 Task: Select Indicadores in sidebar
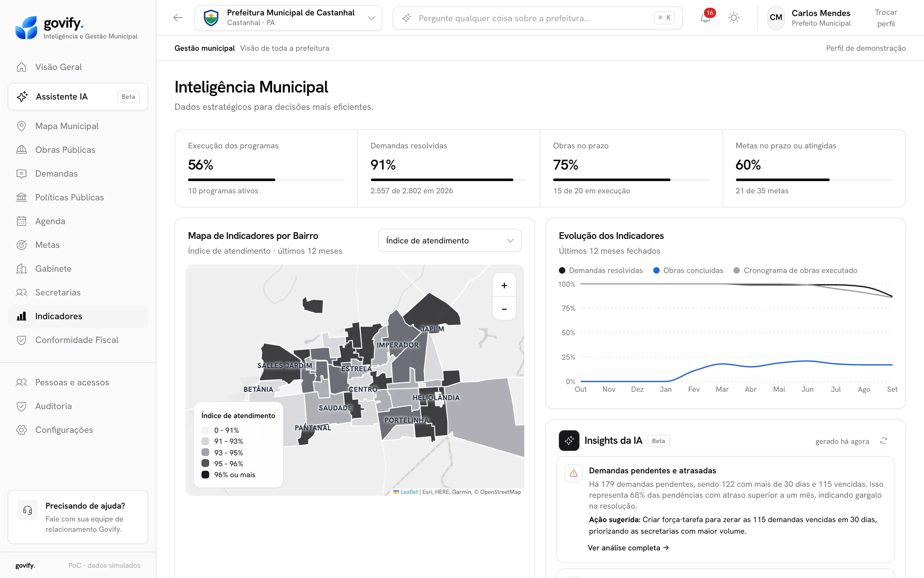(x=78, y=316)
